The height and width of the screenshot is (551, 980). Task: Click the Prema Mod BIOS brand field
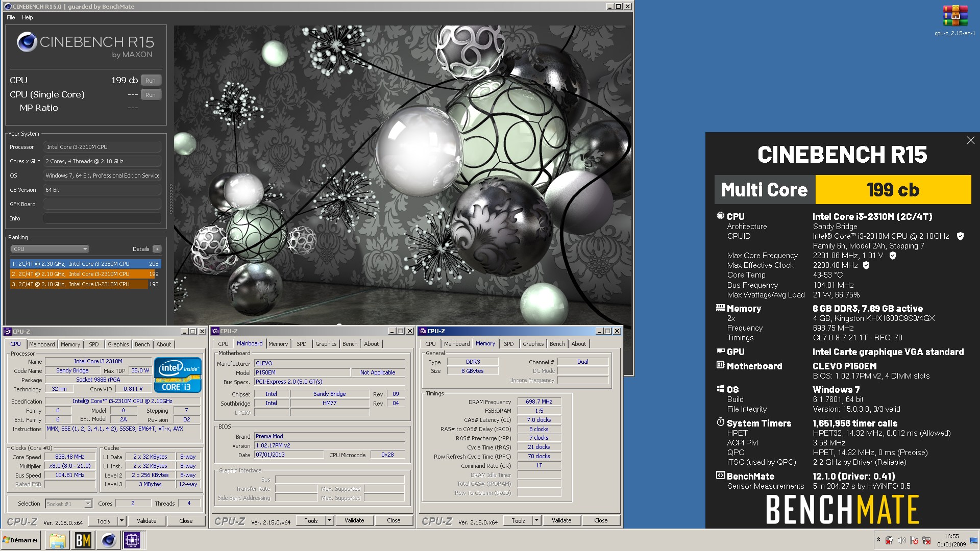[x=329, y=436]
